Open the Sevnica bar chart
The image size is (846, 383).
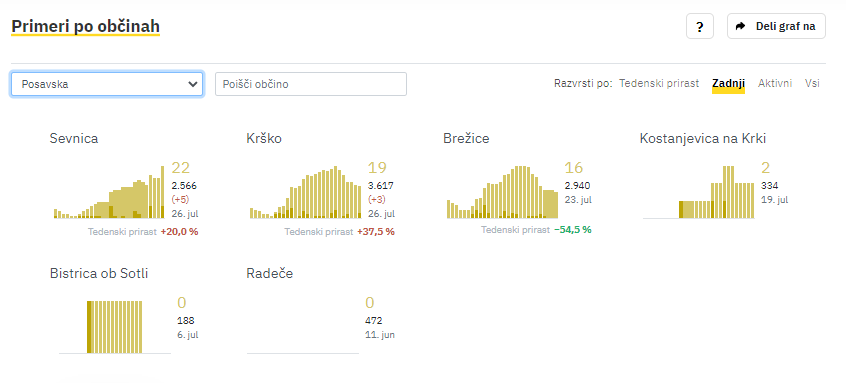(109, 192)
